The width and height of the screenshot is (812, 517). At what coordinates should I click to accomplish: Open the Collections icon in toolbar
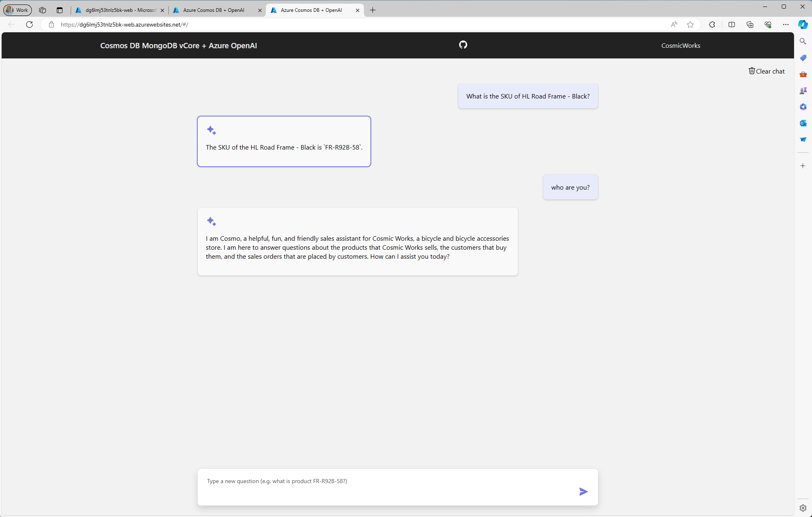tap(750, 25)
